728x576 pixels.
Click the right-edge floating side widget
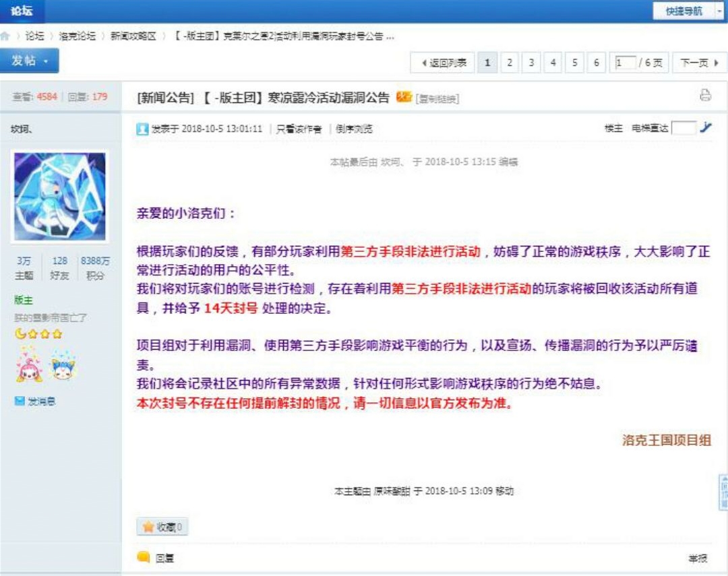pyautogui.click(x=723, y=492)
